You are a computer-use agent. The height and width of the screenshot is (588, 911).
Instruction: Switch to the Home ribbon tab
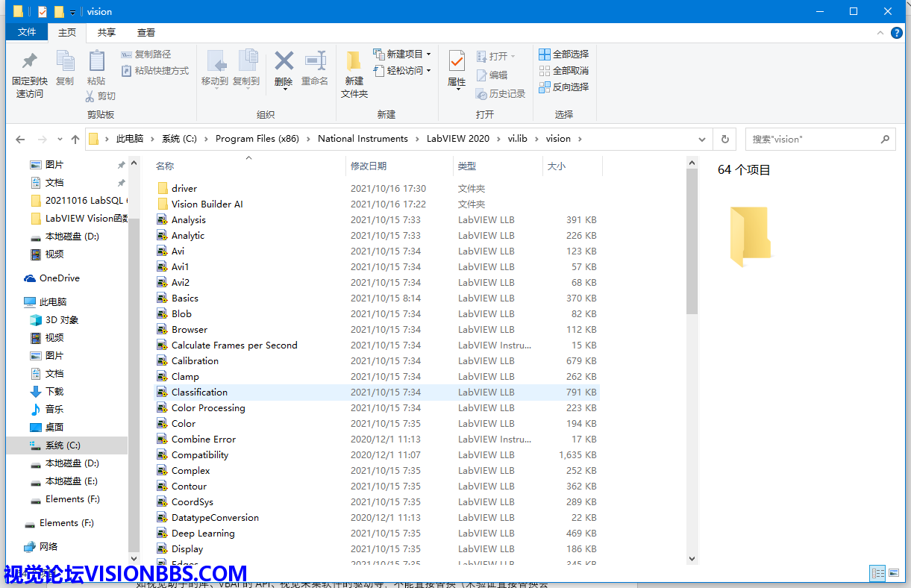point(67,32)
